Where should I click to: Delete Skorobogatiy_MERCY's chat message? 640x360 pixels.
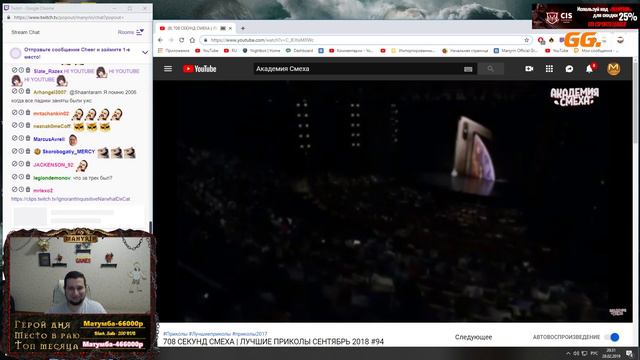pyautogui.click(x=28, y=151)
